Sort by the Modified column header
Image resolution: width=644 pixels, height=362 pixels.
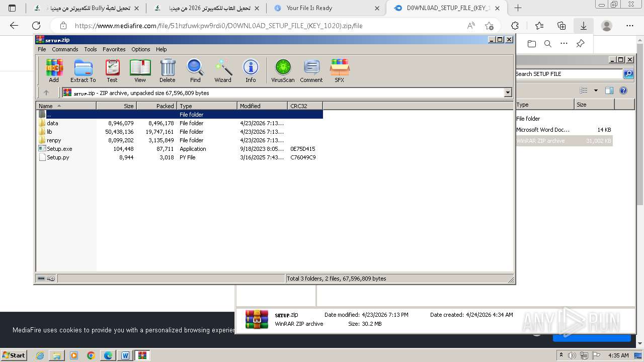(x=262, y=106)
